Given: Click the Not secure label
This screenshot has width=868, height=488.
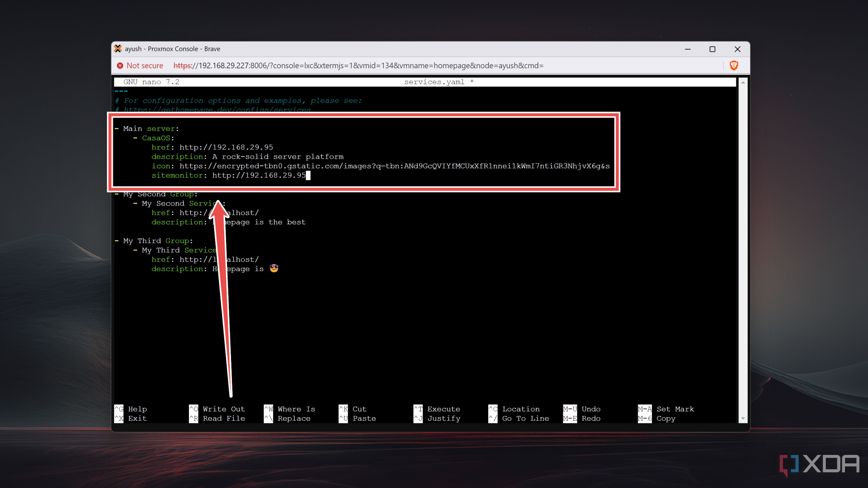Looking at the screenshot, I should (145, 66).
